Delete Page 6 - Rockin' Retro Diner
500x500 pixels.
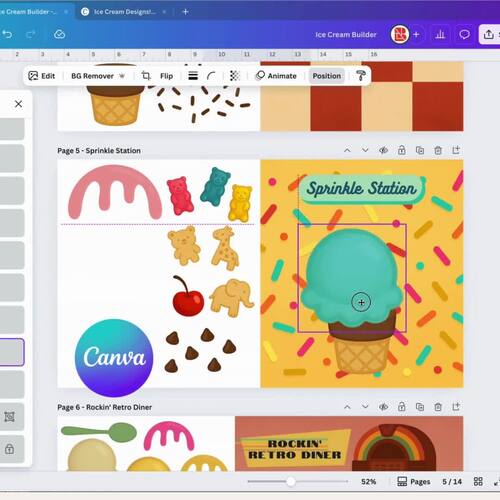438,407
